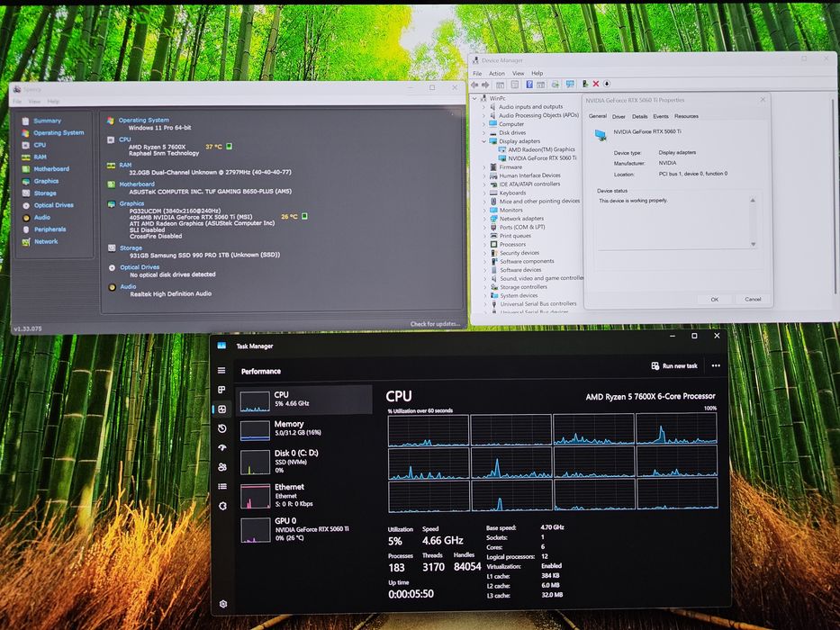Expand Storage controllers node in Device Manager
This screenshot has height=630, width=840.
point(485,287)
